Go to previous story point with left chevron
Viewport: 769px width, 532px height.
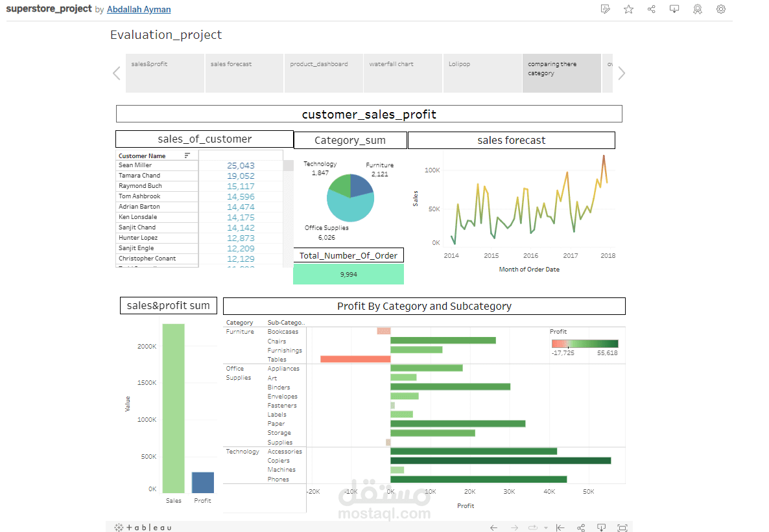click(x=117, y=73)
